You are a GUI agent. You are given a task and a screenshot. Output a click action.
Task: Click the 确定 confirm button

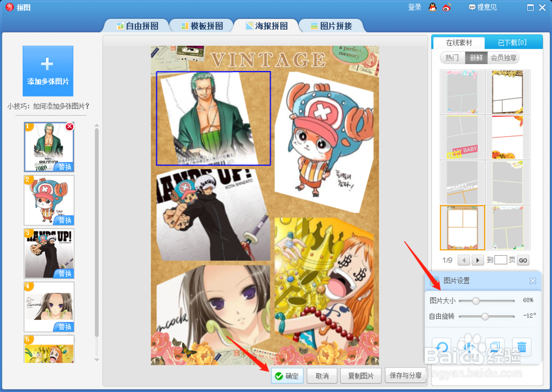coord(287,376)
